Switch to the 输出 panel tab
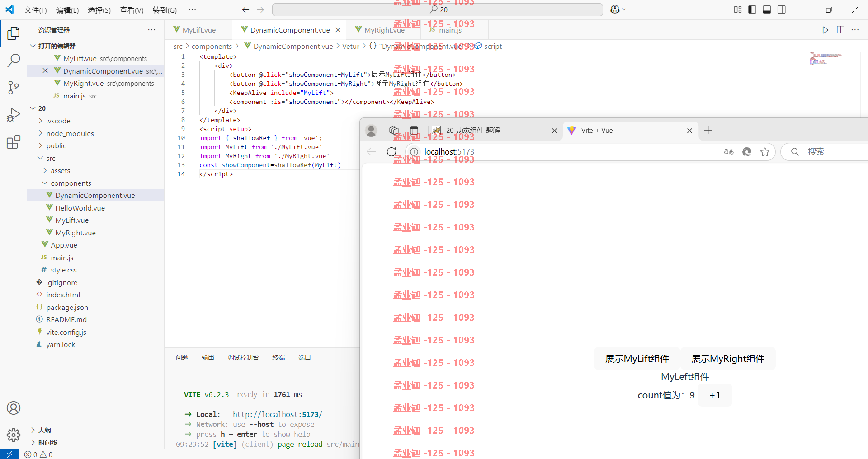868x459 pixels. (208, 357)
